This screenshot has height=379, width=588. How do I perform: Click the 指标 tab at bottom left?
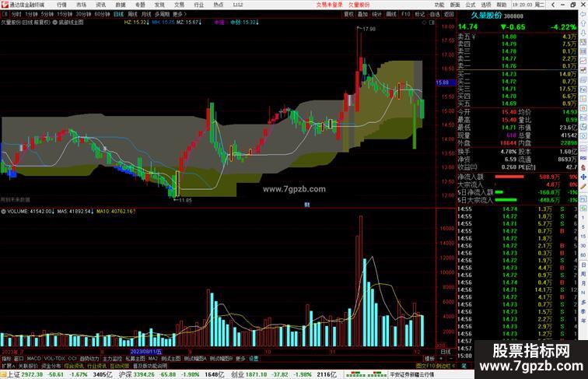pos(6,359)
